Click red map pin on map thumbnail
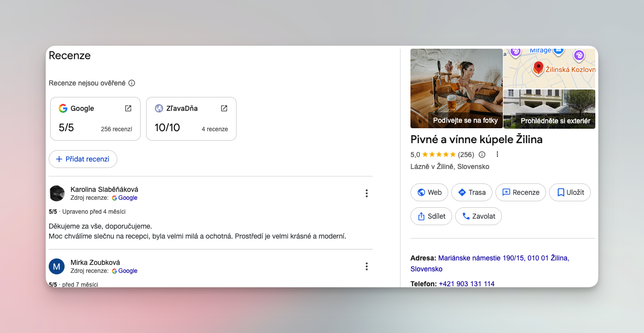The width and height of the screenshot is (644, 333). click(x=538, y=68)
